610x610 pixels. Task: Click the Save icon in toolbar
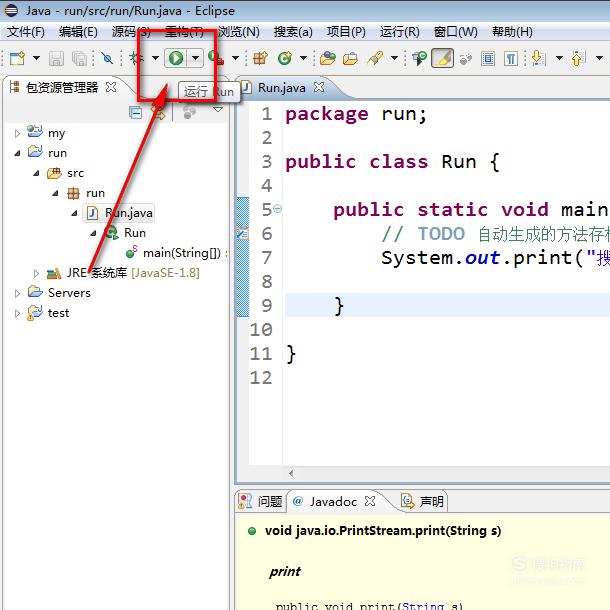(x=56, y=59)
